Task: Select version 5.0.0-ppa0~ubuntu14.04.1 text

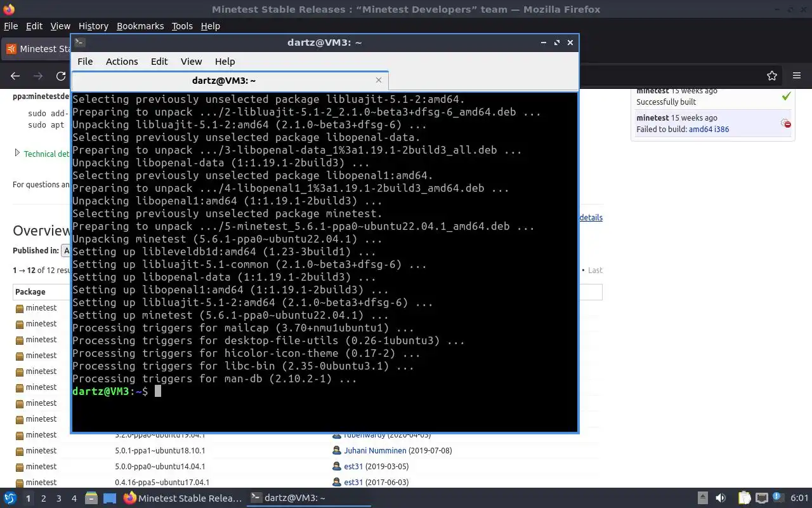Action: pyautogui.click(x=160, y=467)
